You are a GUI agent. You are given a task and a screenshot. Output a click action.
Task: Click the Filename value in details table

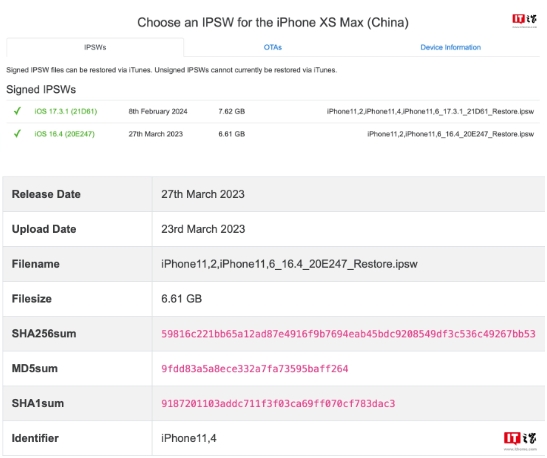click(289, 264)
